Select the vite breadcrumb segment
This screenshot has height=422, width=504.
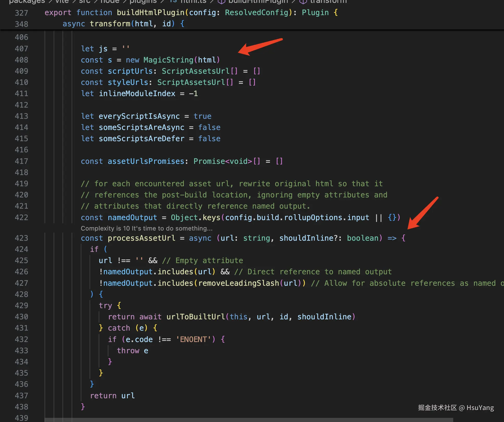pyautogui.click(x=62, y=2)
